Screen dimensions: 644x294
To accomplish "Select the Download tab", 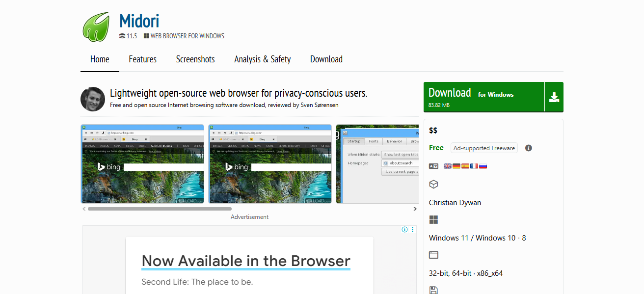I will tap(326, 59).
